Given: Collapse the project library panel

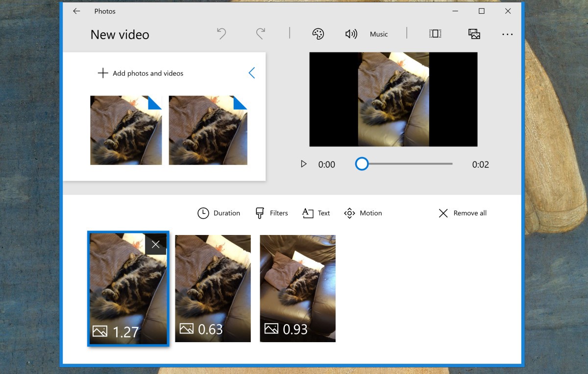Looking at the screenshot, I should coord(252,72).
